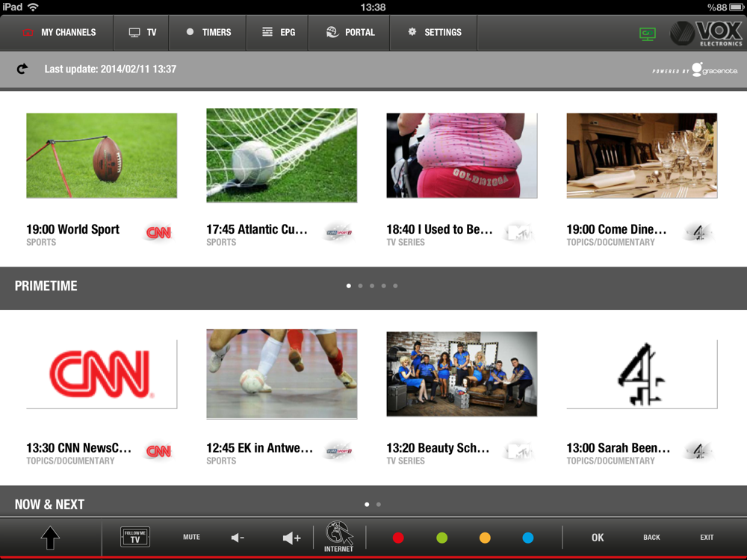Open the Timers tab
Image resolution: width=747 pixels, height=560 pixels.
(x=208, y=32)
